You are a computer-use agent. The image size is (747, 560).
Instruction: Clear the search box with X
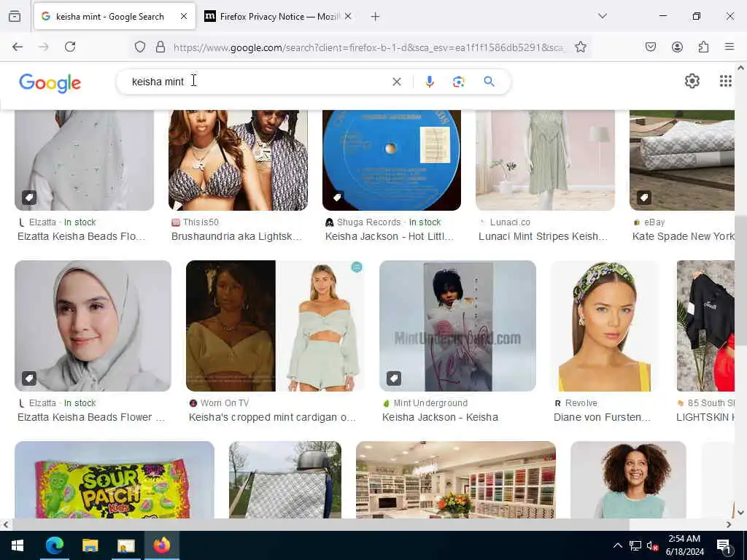[396, 82]
